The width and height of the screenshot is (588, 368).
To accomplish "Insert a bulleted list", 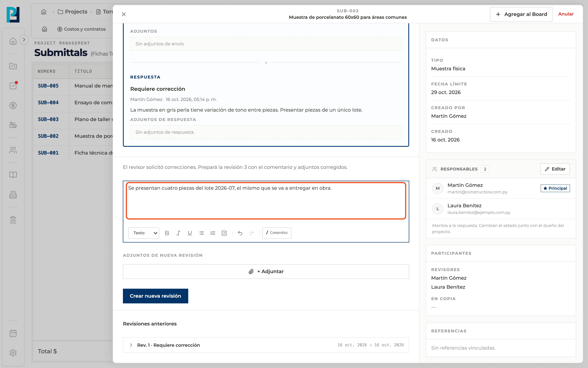I will pos(201,233).
